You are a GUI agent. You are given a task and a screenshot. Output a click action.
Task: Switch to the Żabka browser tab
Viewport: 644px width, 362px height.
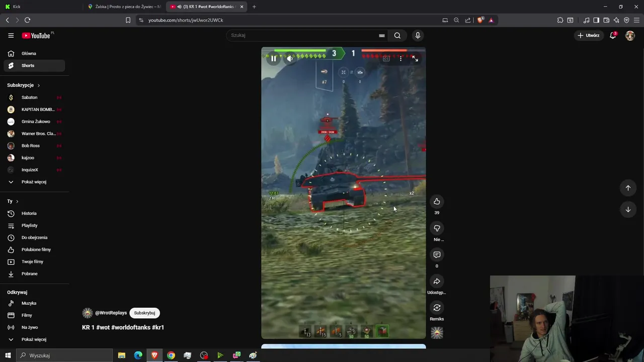click(x=124, y=7)
